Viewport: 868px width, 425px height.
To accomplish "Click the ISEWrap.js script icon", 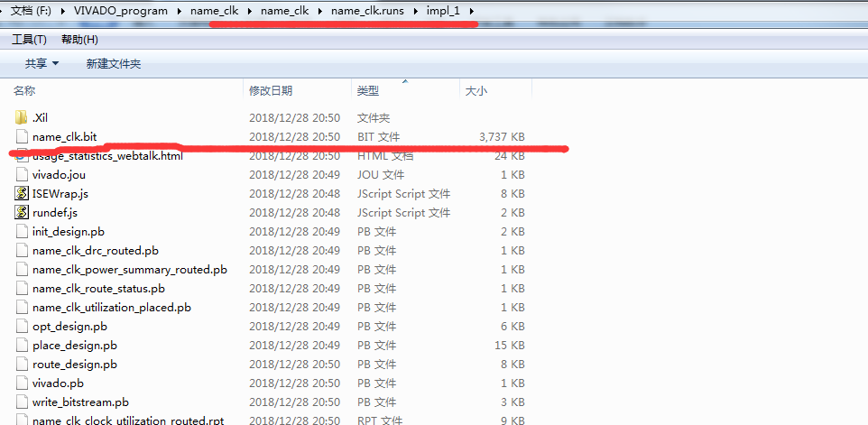I will click(22, 193).
